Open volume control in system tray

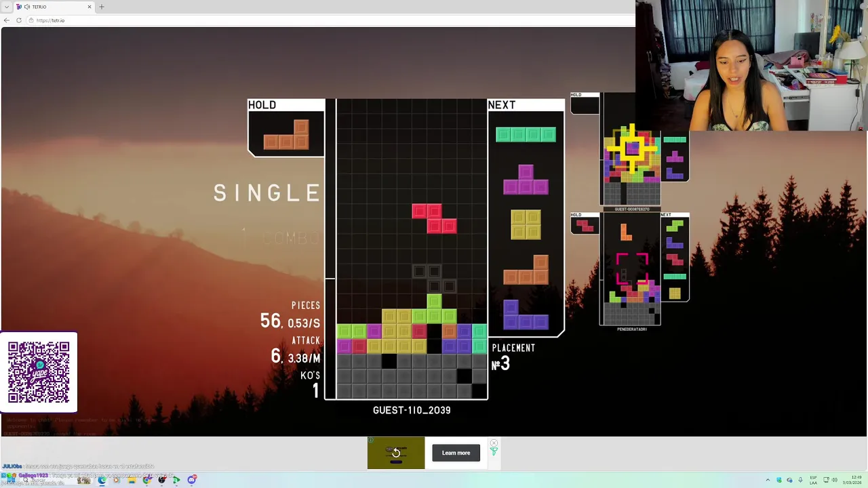tap(835, 480)
